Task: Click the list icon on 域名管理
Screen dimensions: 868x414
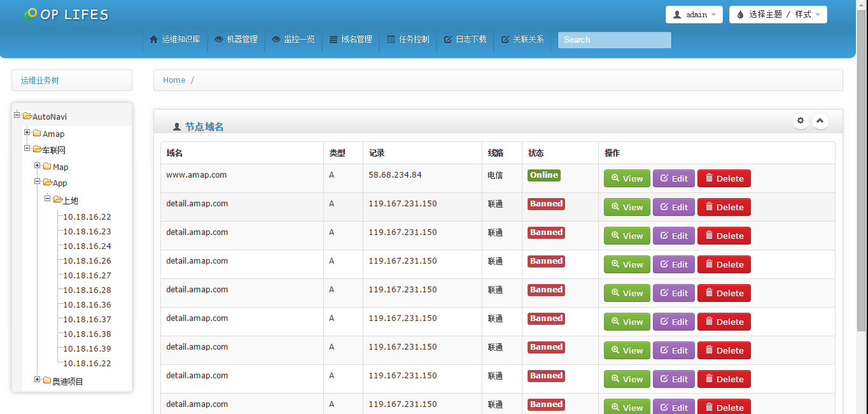Action: coord(333,39)
